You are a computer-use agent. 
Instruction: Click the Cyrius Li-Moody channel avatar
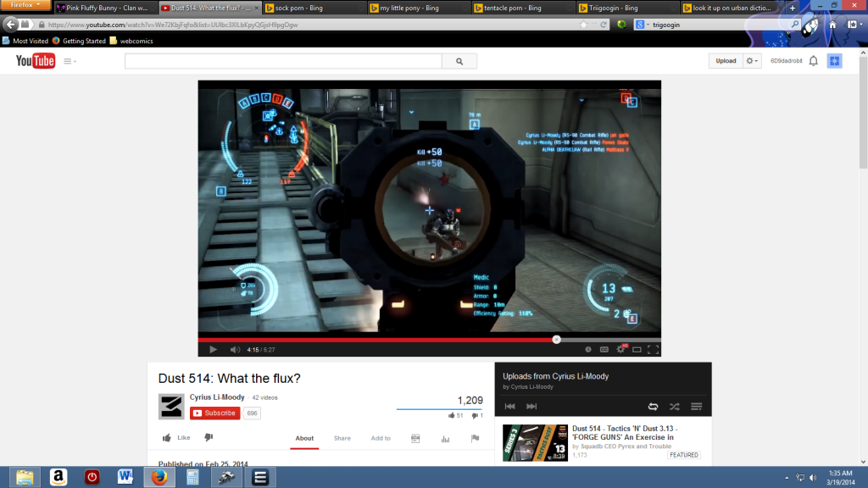point(171,407)
